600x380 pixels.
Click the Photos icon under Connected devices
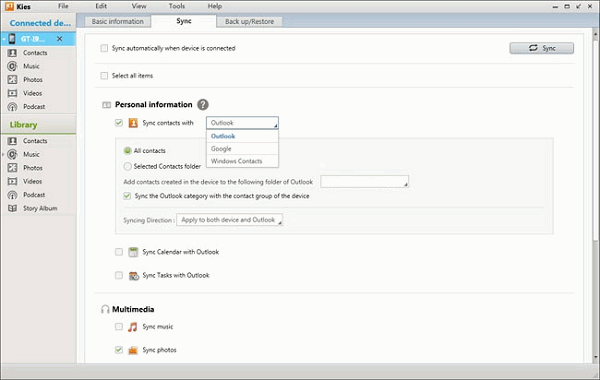click(x=13, y=80)
